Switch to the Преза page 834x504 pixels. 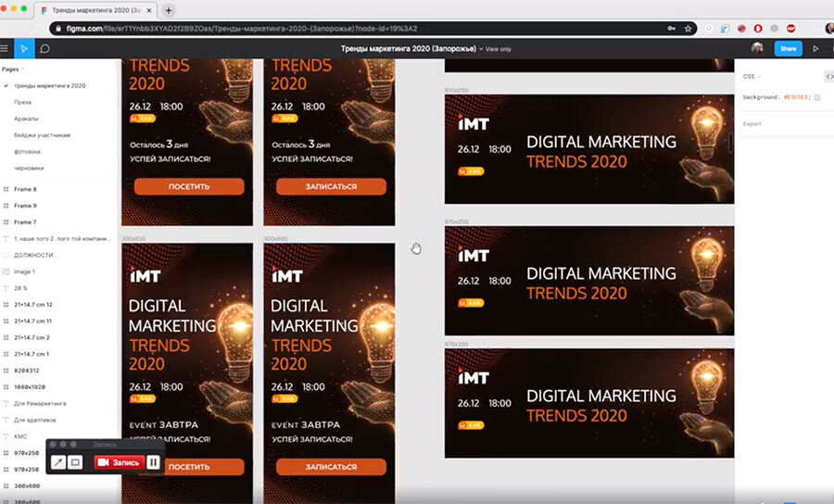(x=22, y=102)
